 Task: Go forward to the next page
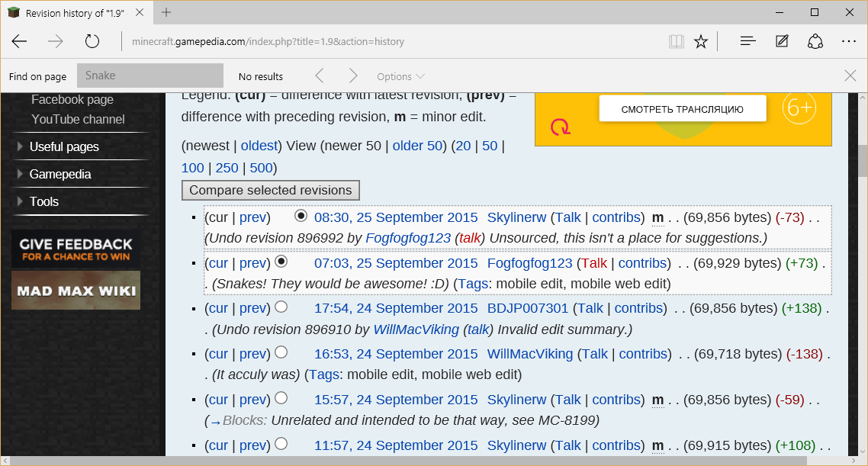pos(56,41)
